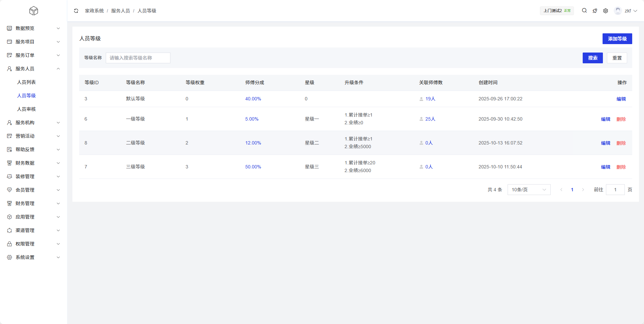Screen dimensions: 644x324
Task: Open the 人员审核 submenu item
Action: click(x=26, y=109)
